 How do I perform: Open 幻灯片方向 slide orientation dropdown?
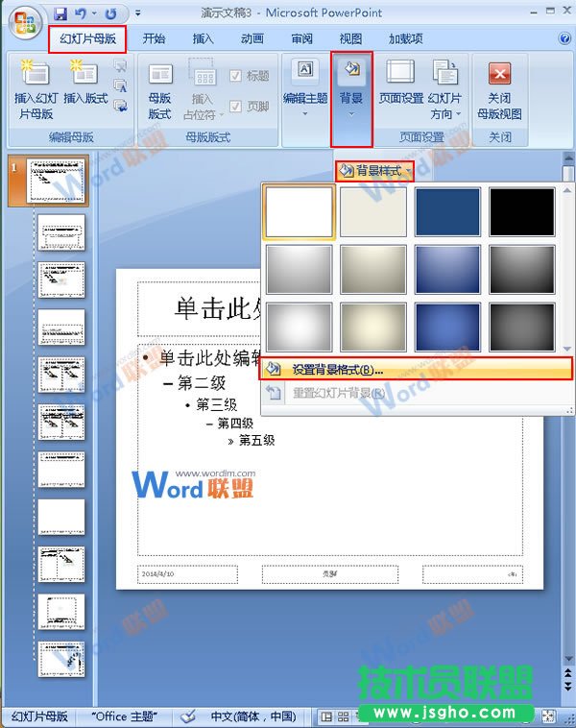point(444,91)
